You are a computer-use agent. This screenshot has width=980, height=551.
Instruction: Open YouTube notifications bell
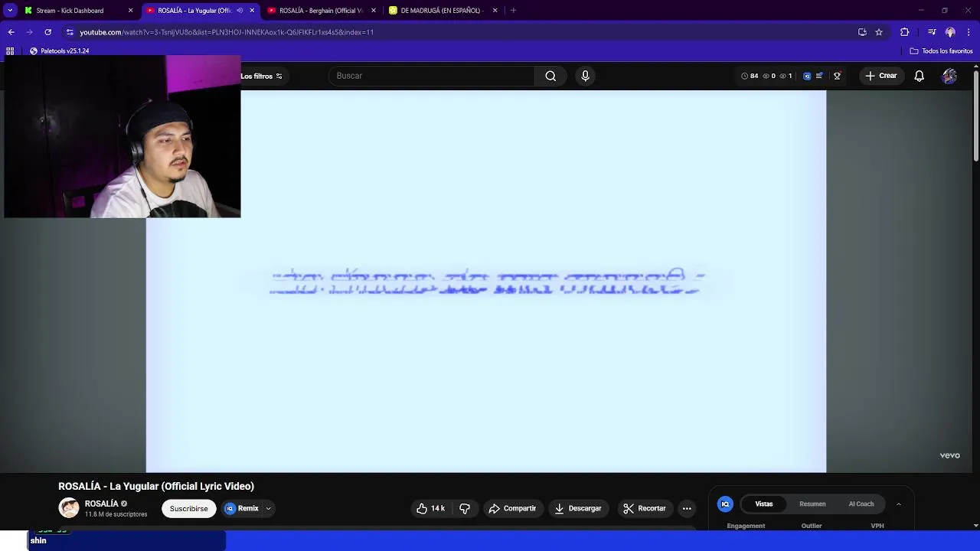click(x=919, y=76)
